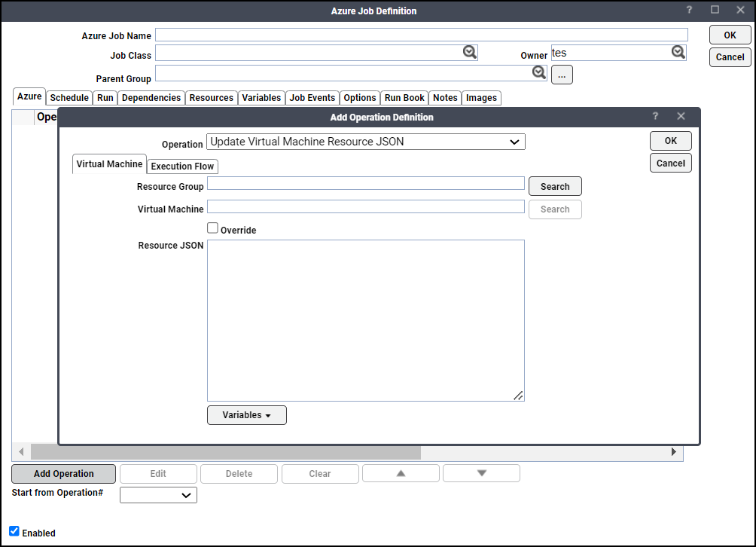The image size is (756, 547).
Task: Open the Run Book tab
Action: tap(404, 98)
